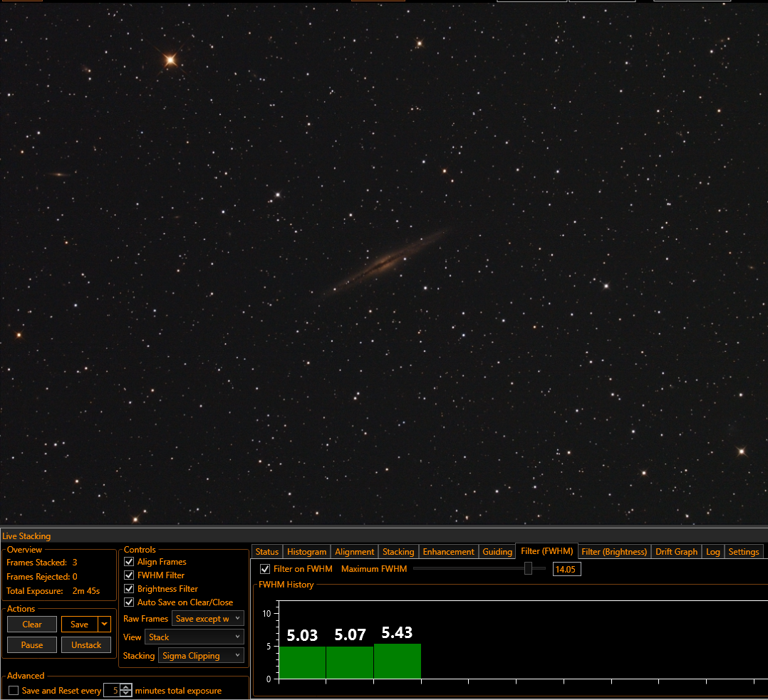Switch to the Status tab

point(267,552)
